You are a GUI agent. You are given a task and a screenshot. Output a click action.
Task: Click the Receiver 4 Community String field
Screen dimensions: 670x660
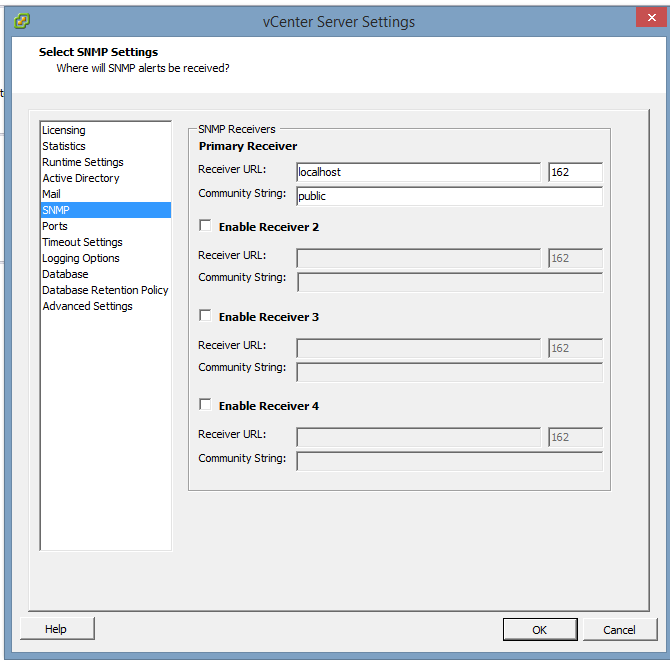pos(450,461)
